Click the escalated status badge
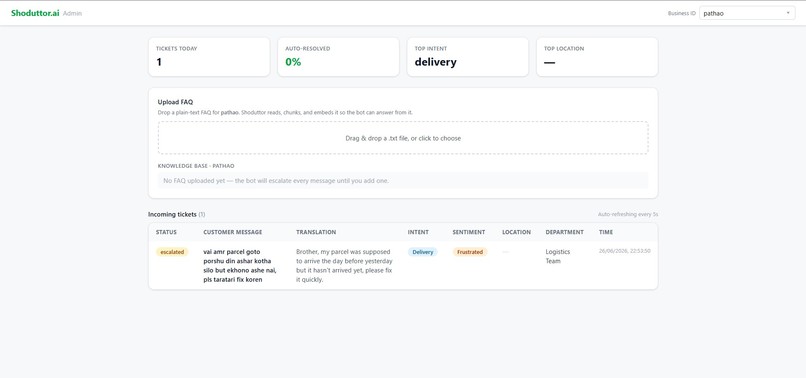This screenshot has height=378, width=806. click(x=172, y=252)
